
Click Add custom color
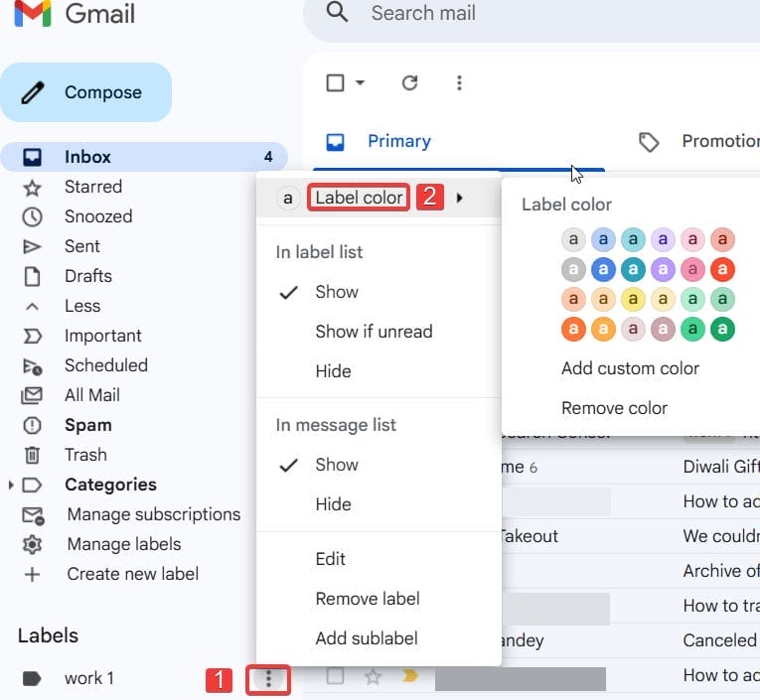pos(630,368)
